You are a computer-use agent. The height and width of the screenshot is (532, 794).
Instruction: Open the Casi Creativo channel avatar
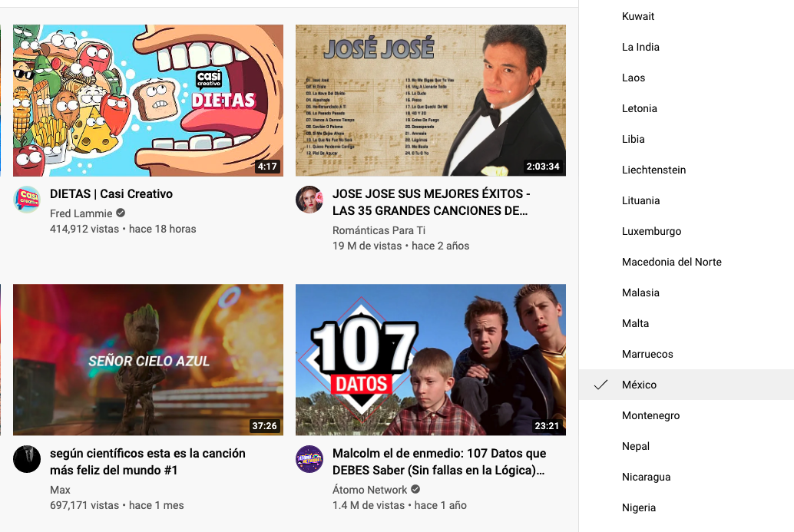coord(27,200)
